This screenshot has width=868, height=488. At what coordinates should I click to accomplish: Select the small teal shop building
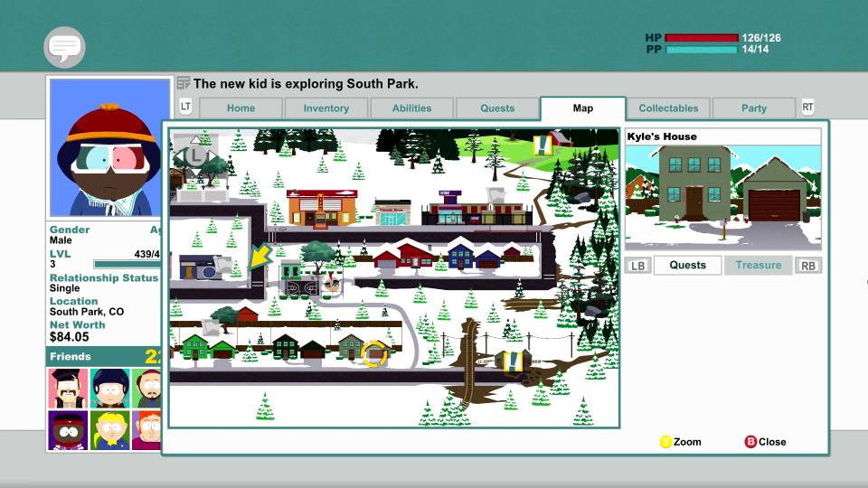coord(393,212)
